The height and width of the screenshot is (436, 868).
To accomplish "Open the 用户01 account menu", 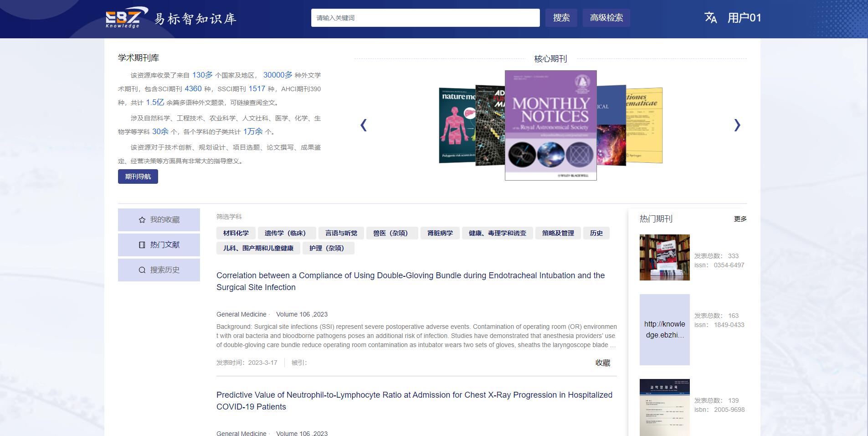I will (744, 18).
